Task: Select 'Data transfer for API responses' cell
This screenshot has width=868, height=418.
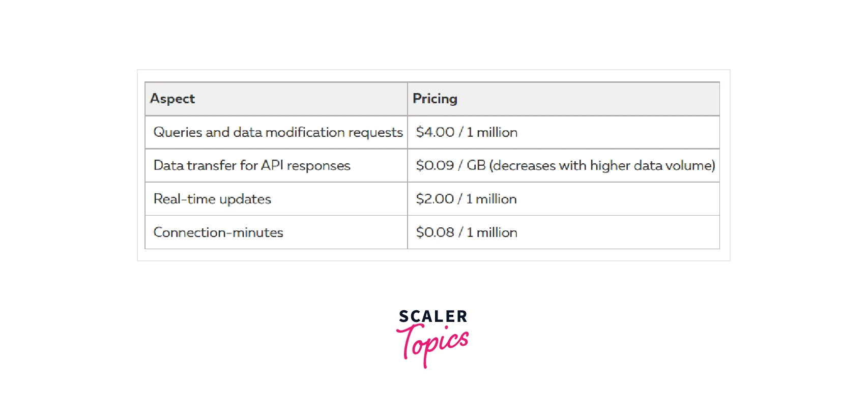Action: click(252, 166)
